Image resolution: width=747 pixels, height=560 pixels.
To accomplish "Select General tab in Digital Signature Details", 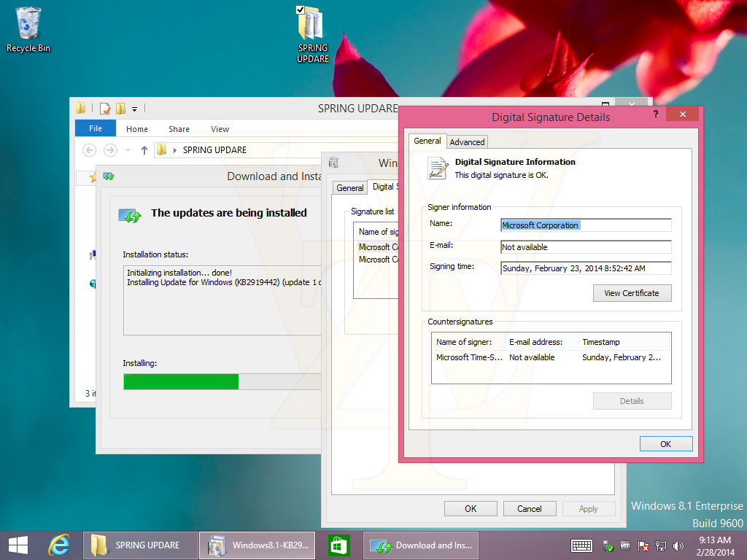I will coord(427,141).
